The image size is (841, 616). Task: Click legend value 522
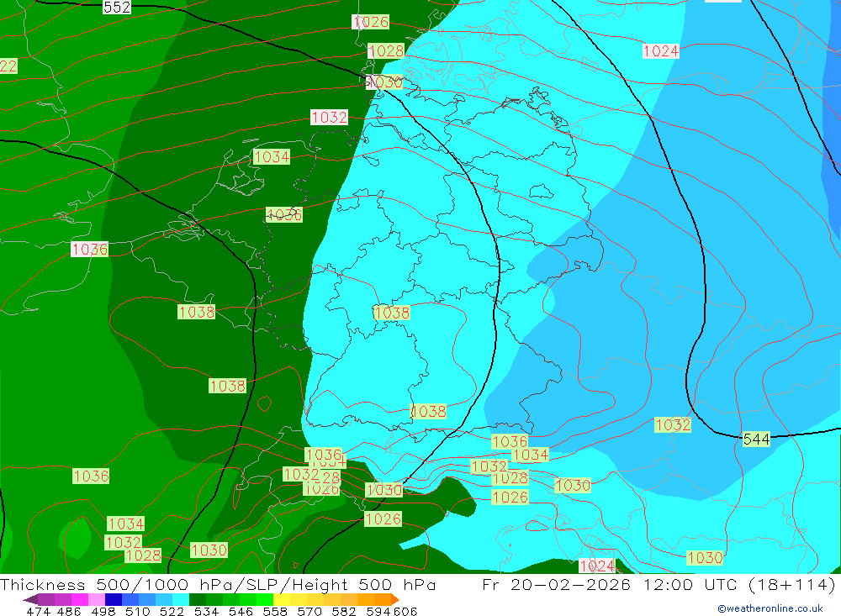[x=172, y=612]
